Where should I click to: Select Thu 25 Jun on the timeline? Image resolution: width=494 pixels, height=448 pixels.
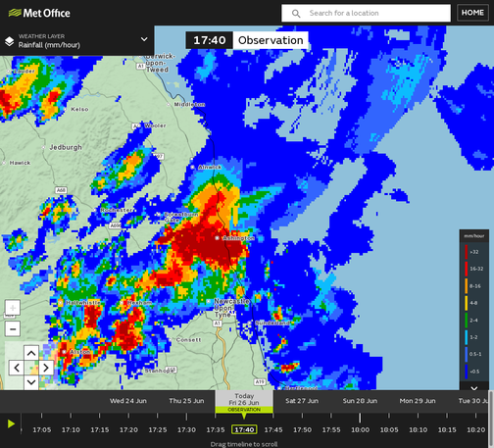click(186, 401)
